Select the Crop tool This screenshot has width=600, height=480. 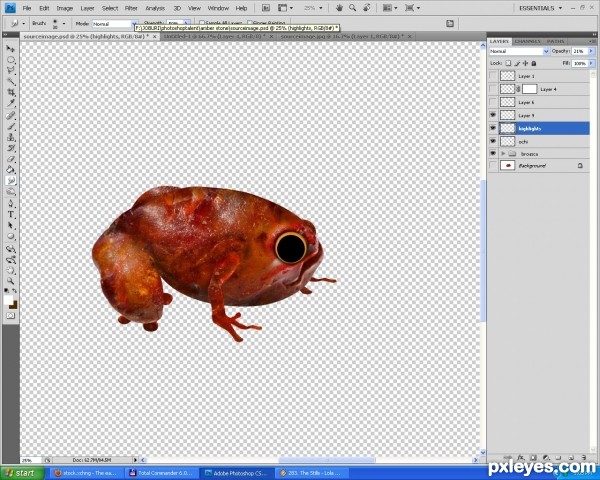click(11, 92)
